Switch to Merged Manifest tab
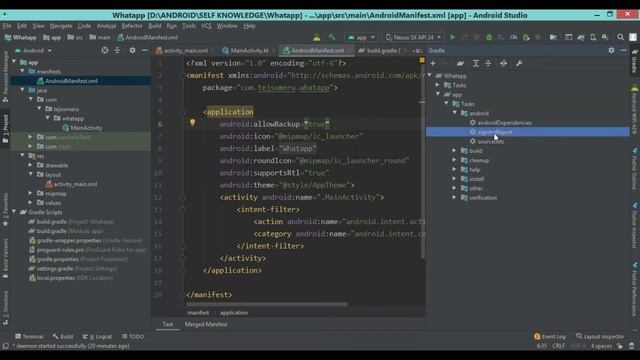This screenshot has width=640, height=360. [x=206, y=324]
